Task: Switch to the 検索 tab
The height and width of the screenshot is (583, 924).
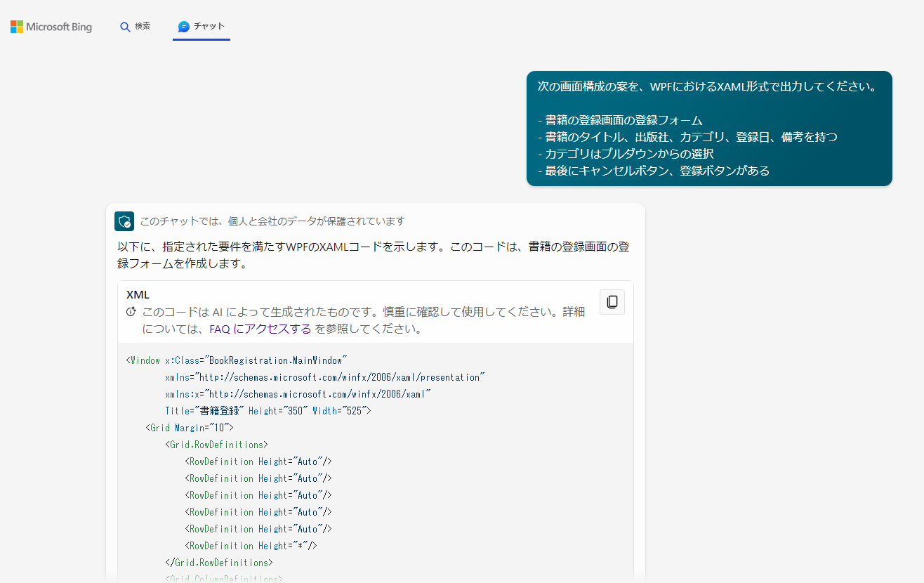Action: pyautogui.click(x=136, y=25)
